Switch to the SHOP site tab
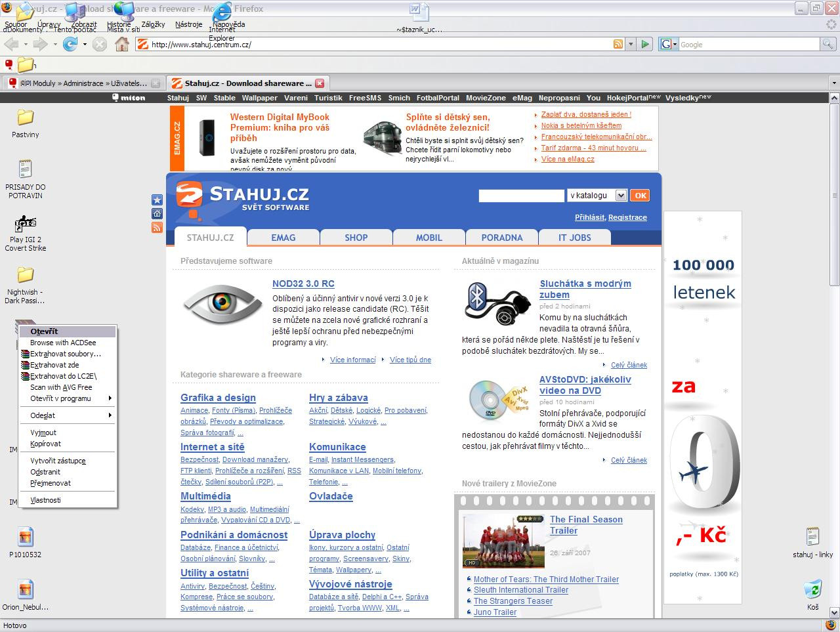This screenshot has width=840, height=632. click(x=356, y=238)
